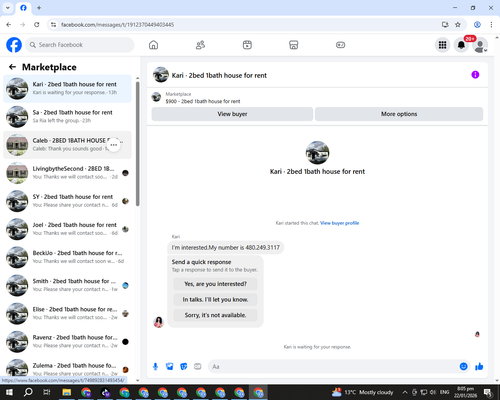Image resolution: width=500 pixels, height=400 pixels.
Task: Click the chat list scrollbar
Action: point(137,143)
